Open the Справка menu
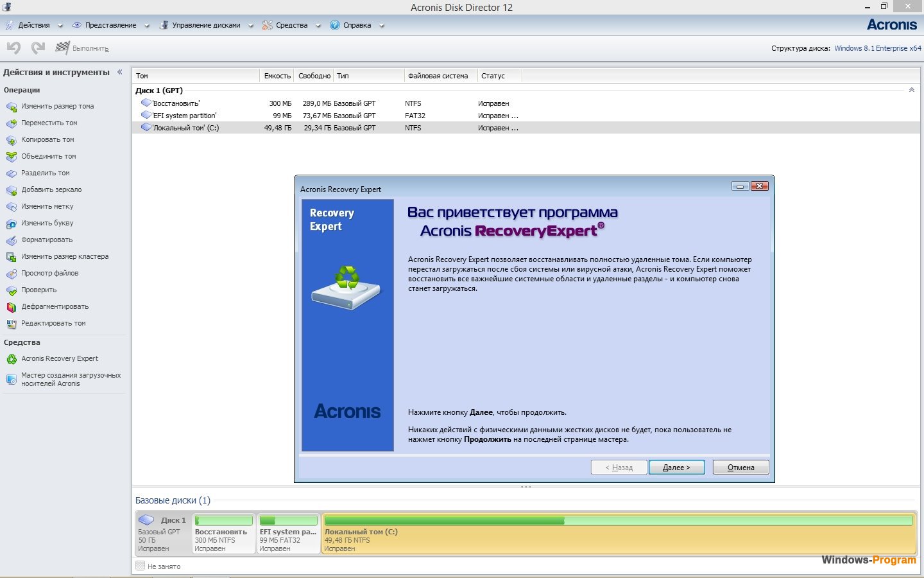 pos(357,25)
